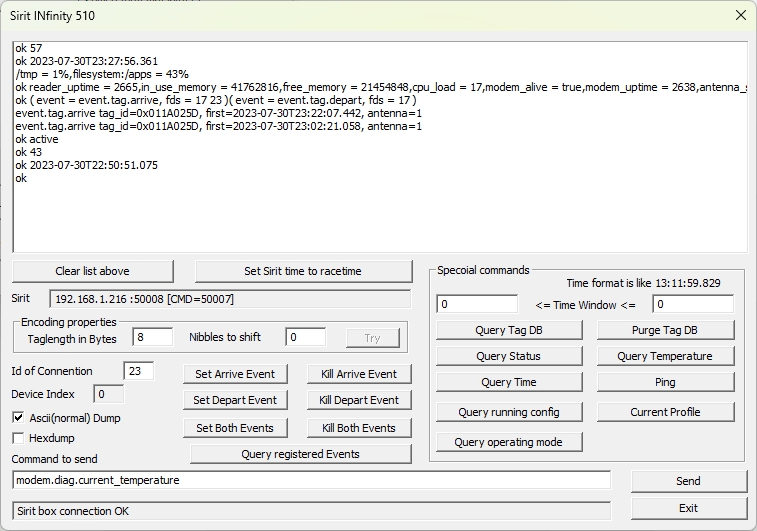Open the Current Profile

(x=665, y=412)
